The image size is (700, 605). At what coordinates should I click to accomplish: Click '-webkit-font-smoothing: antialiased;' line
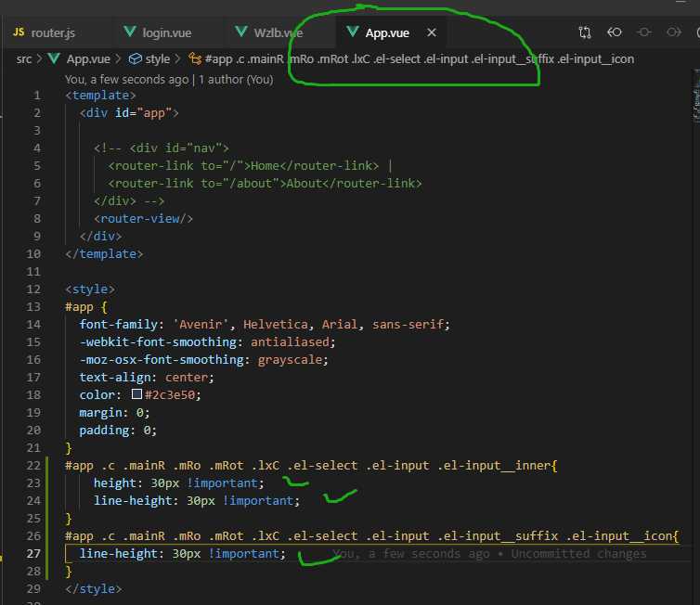point(207,342)
